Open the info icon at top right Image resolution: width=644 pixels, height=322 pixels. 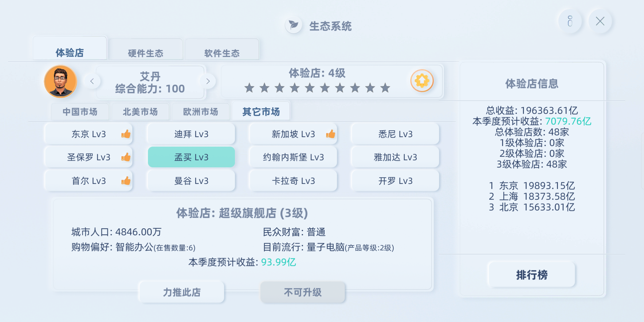tap(570, 21)
